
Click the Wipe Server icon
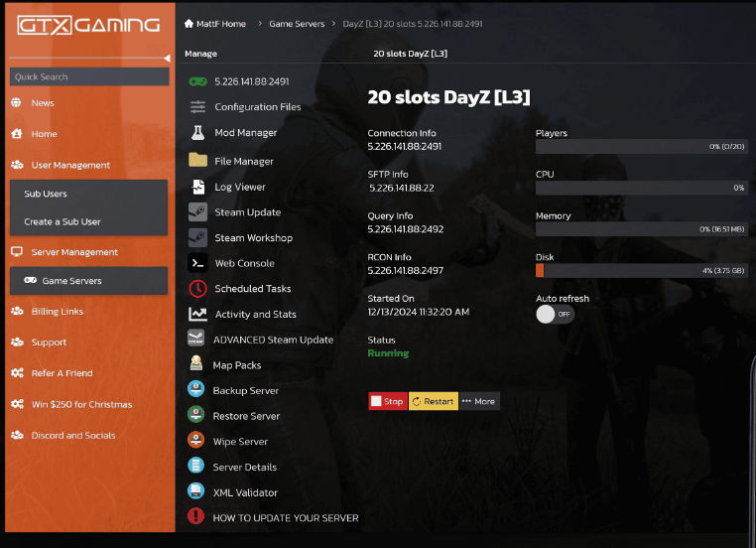[x=195, y=440]
